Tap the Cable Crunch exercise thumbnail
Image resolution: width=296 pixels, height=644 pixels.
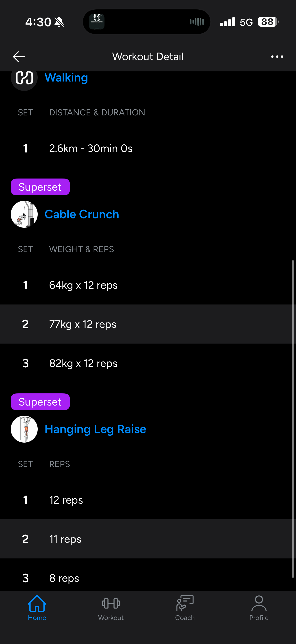click(24, 214)
